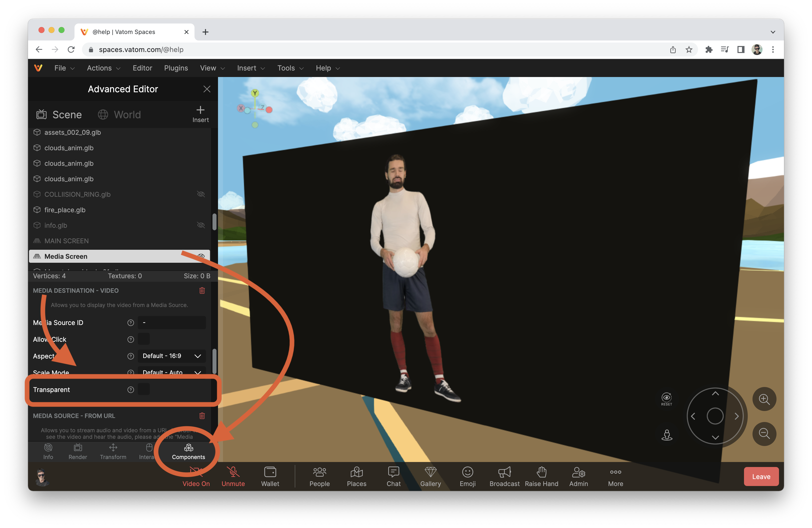Open the People panel
Screen dimensions: 812x528
(x=319, y=476)
